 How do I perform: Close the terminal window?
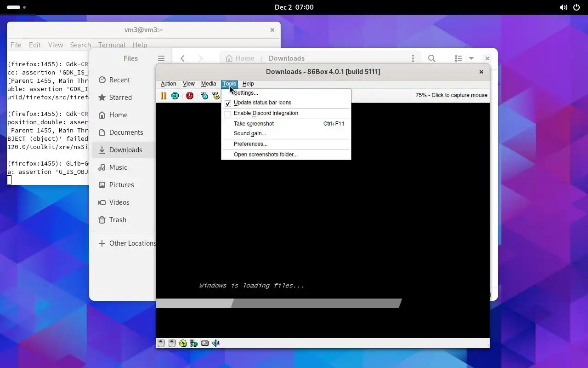click(272, 30)
